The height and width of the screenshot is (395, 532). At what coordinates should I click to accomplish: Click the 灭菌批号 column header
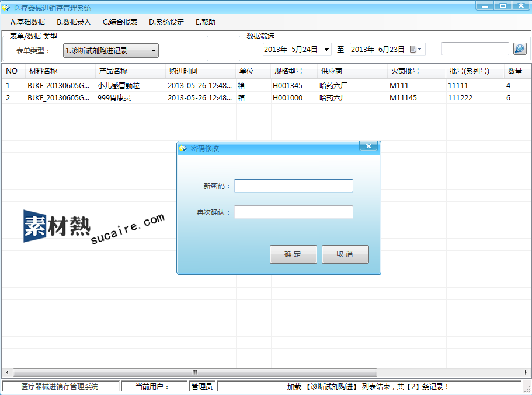pos(417,71)
